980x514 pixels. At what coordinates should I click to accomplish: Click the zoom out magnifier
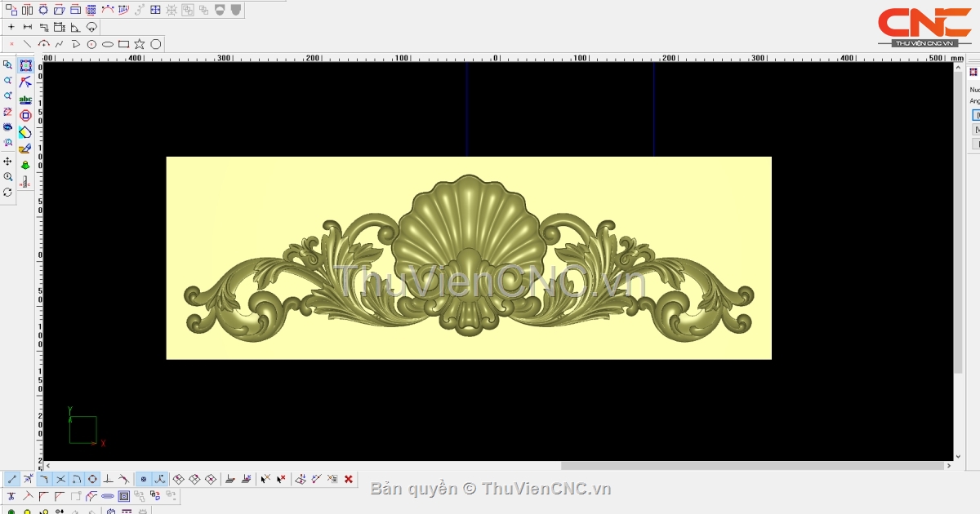tap(7, 80)
